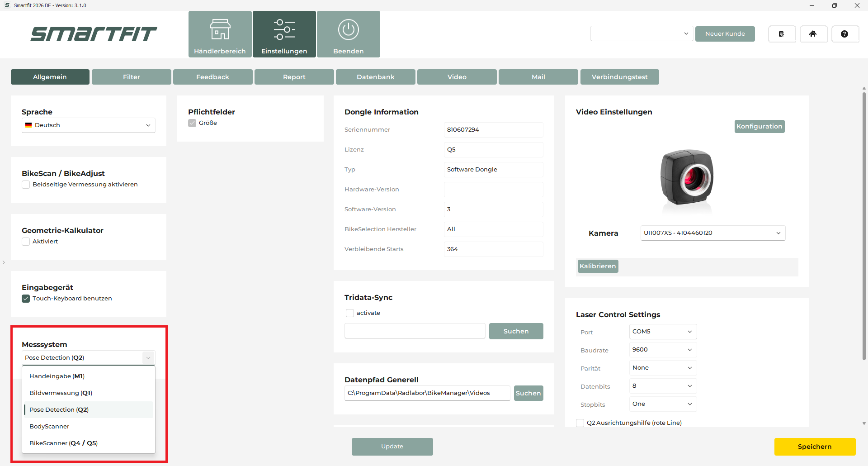Open the Einstellungen sliders section
Image resolution: width=868 pixels, height=466 pixels.
tap(284, 34)
